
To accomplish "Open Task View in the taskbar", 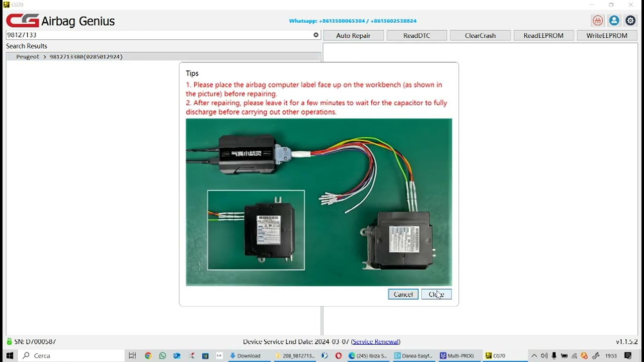I will coord(132,355).
